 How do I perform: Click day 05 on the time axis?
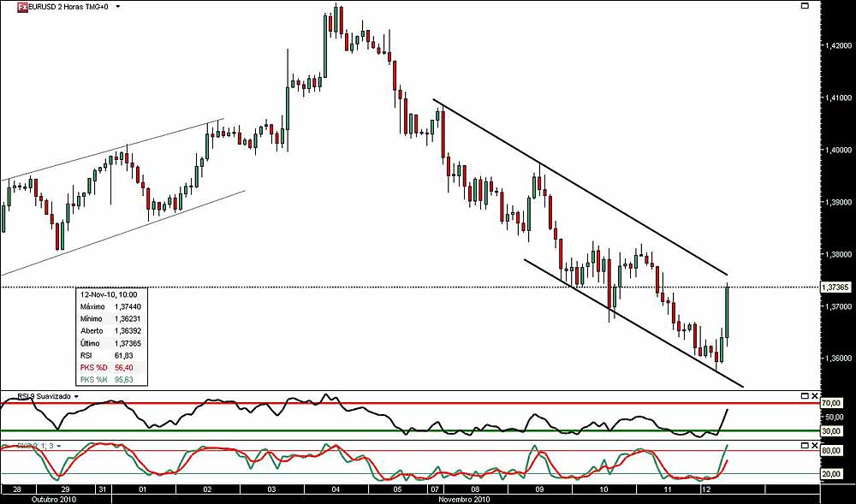pos(398,489)
